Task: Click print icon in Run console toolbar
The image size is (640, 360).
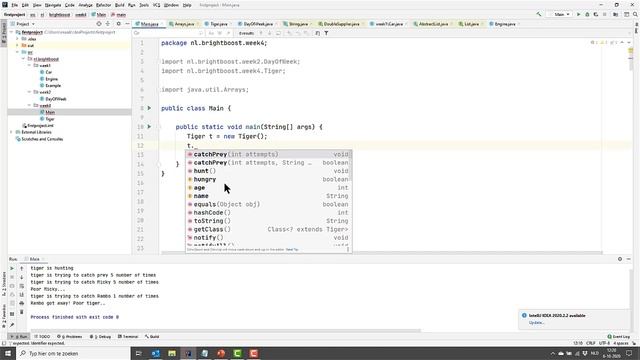Action: coord(22,303)
